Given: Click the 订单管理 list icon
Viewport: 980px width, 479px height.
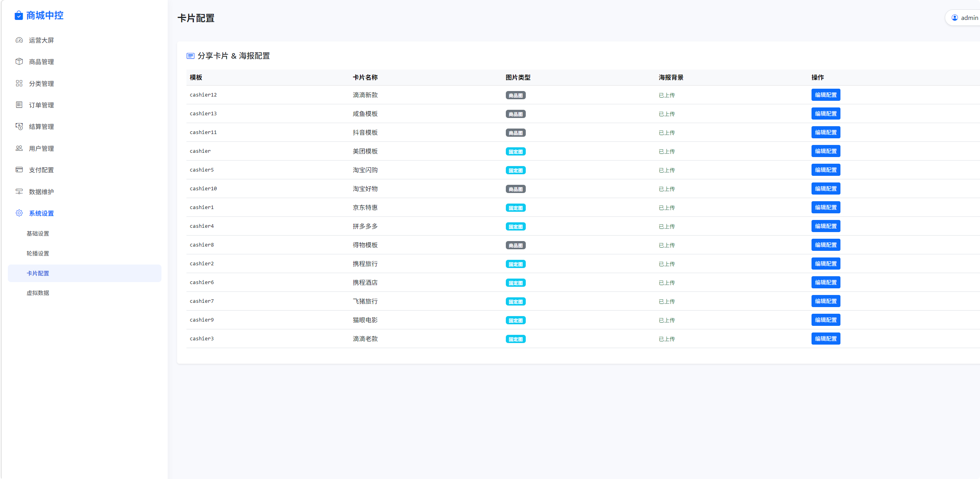Looking at the screenshot, I should pos(19,105).
